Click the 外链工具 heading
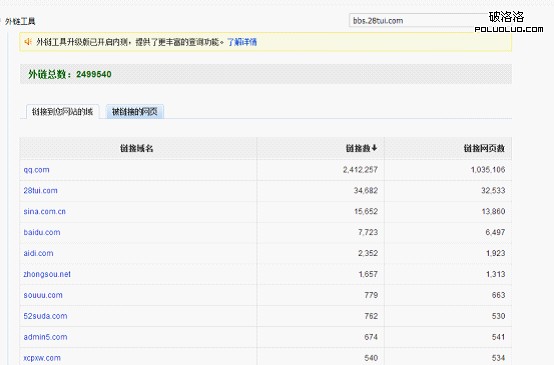 20,21
